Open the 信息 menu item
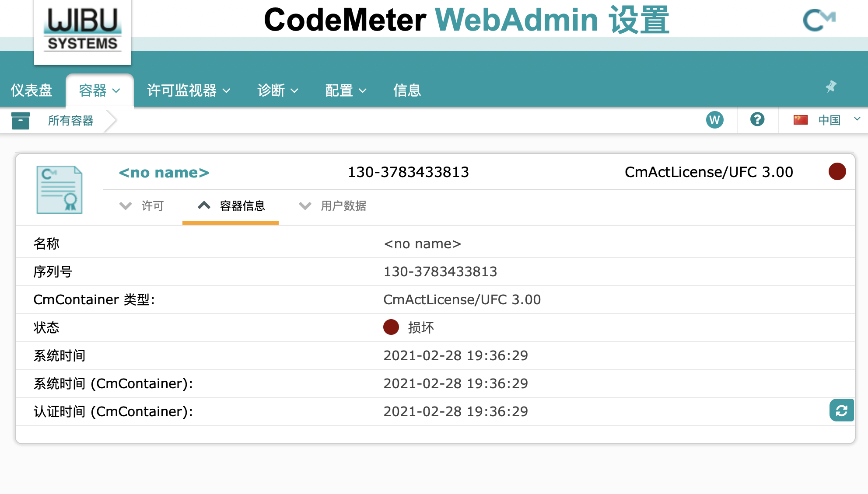Viewport: 868px width, 494px height. click(407, 90)
